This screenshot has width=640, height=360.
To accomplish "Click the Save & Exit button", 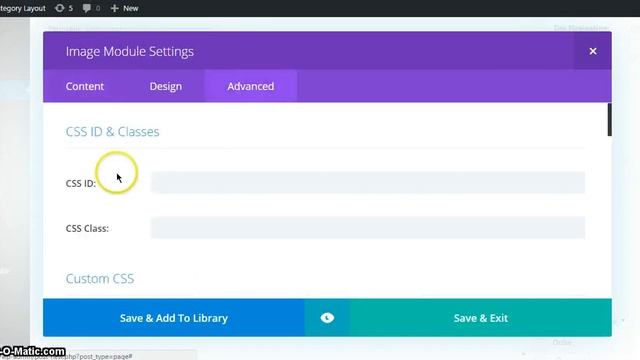I will tap(480, 318).
